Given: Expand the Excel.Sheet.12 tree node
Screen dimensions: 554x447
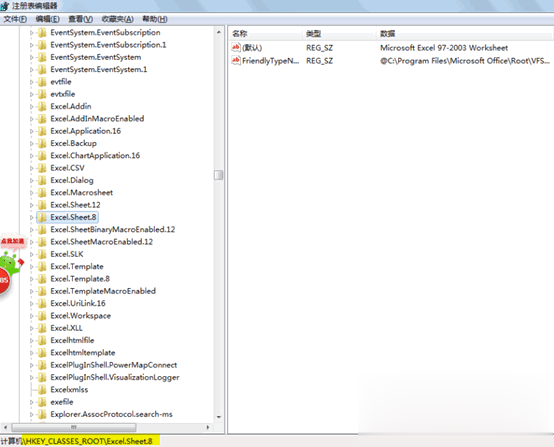Looking at the screenshot, I should coord(31,205).
